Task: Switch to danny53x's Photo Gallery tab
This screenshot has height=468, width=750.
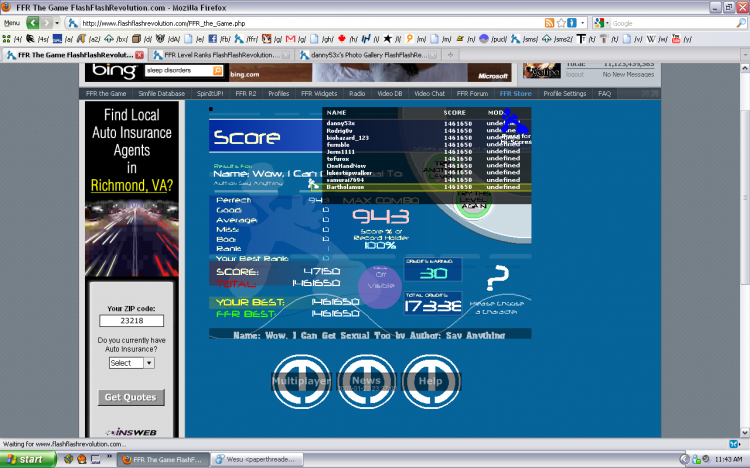Action: coord(367,55)
